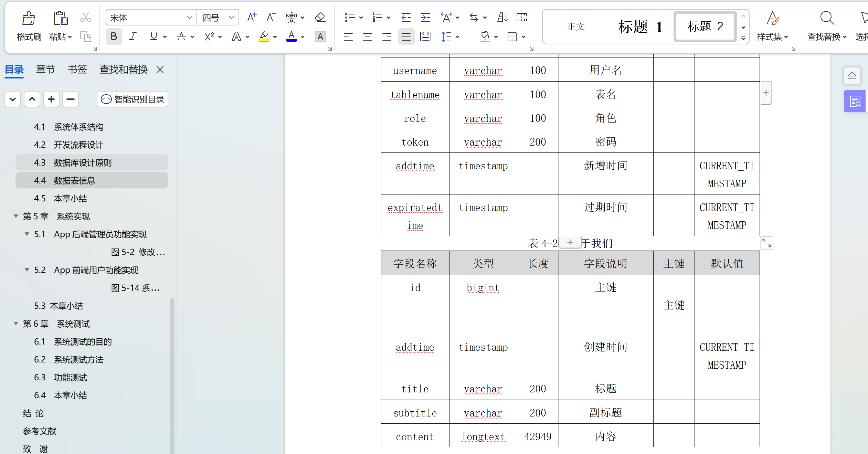868x454 pixels.
Task: Open the line spacing dropdown arrow
Action: (457, 37)
